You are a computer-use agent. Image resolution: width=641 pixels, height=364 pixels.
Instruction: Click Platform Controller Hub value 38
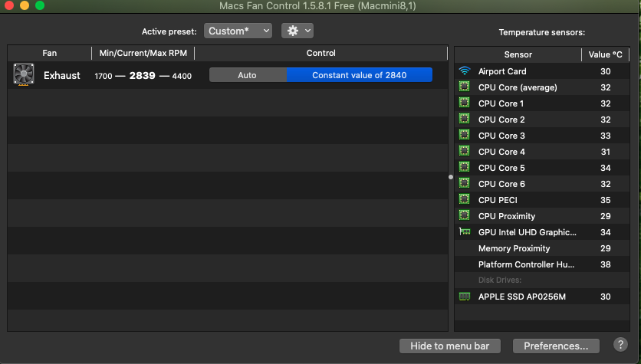pos(606,264)
